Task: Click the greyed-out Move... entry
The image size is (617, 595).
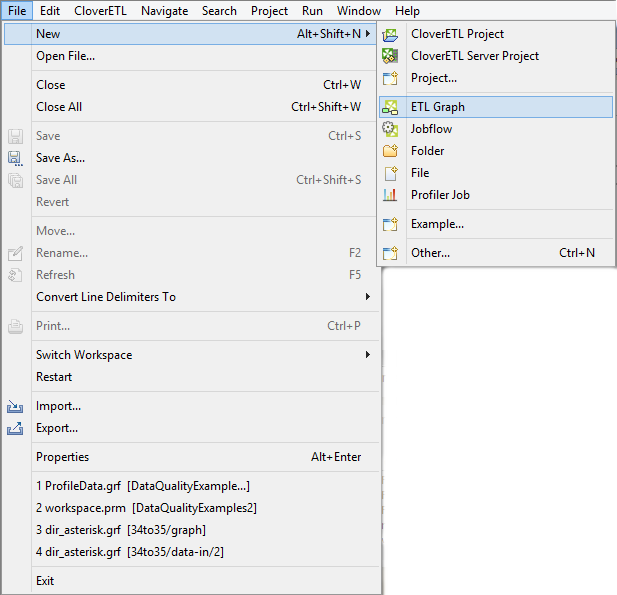Action: 191,231
